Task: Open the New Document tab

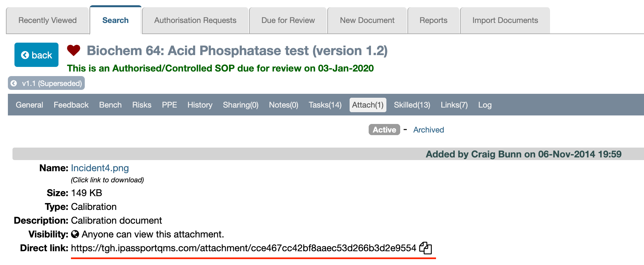Action: point(367,20)
